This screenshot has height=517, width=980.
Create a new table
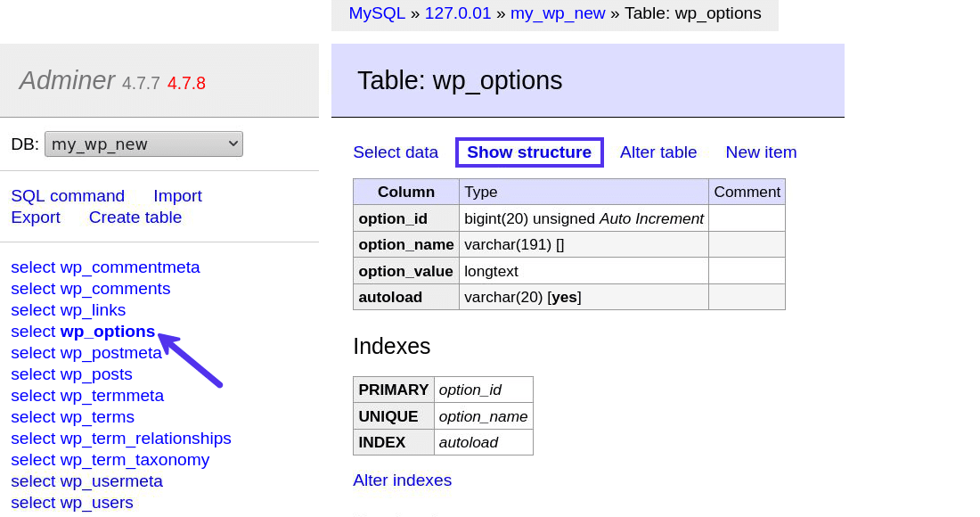(135, 217)
